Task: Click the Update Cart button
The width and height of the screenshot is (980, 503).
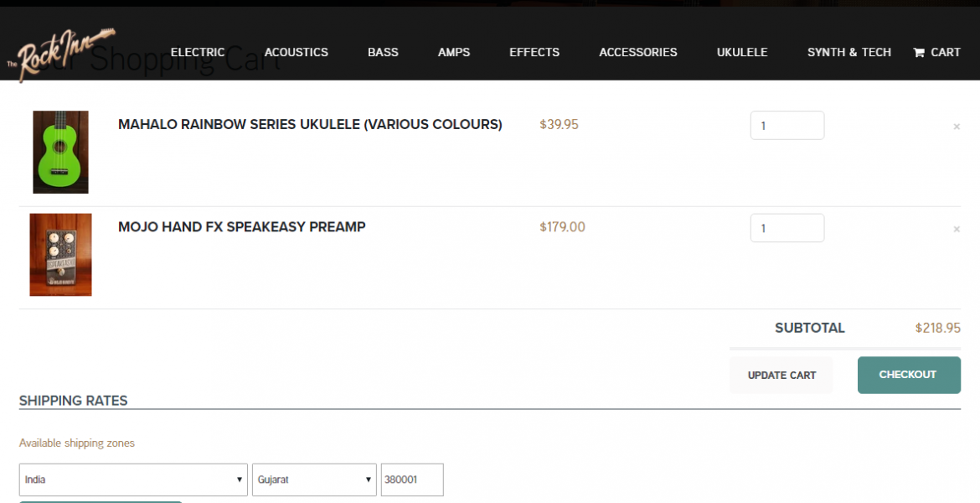Action: tap(781, 375)
